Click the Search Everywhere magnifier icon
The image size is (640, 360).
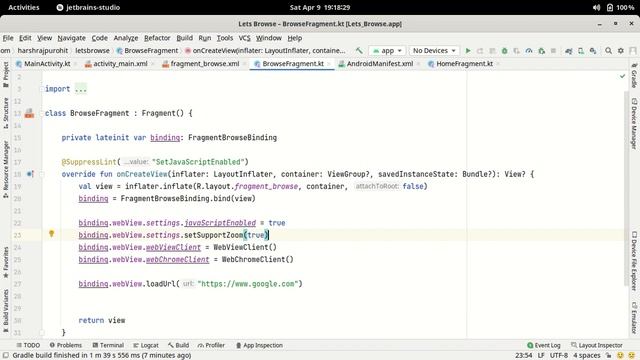click(x=609, y=51)
